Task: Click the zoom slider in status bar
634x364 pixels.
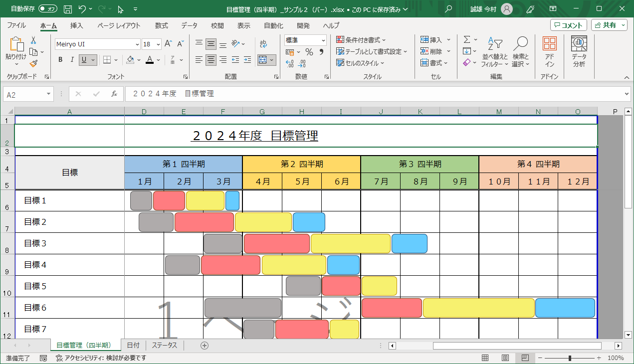Action: coord(570,358)
